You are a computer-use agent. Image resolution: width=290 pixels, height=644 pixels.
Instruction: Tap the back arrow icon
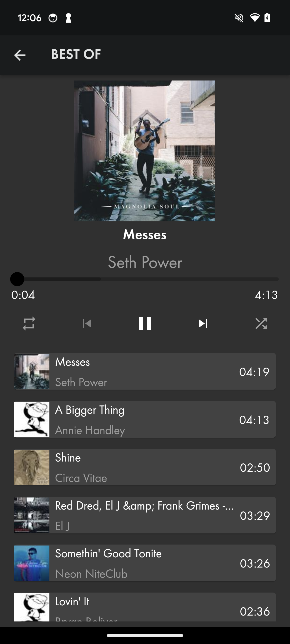pos(20,55)
